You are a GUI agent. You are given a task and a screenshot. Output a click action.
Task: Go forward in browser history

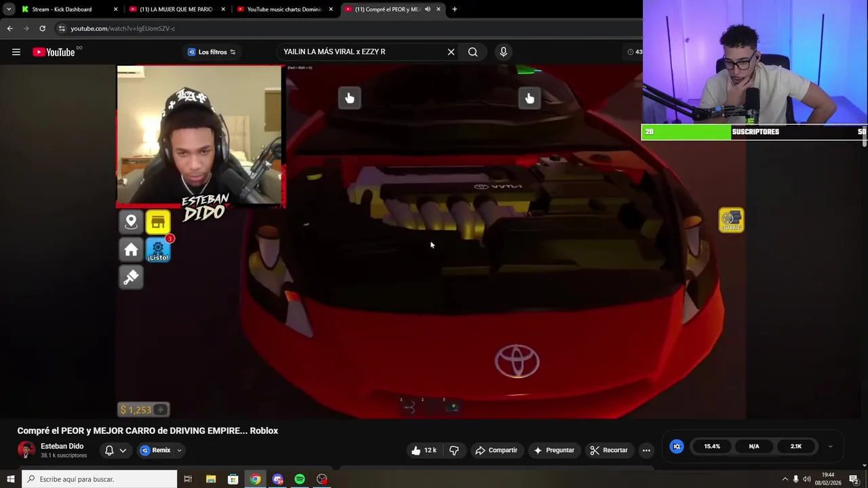26,28
